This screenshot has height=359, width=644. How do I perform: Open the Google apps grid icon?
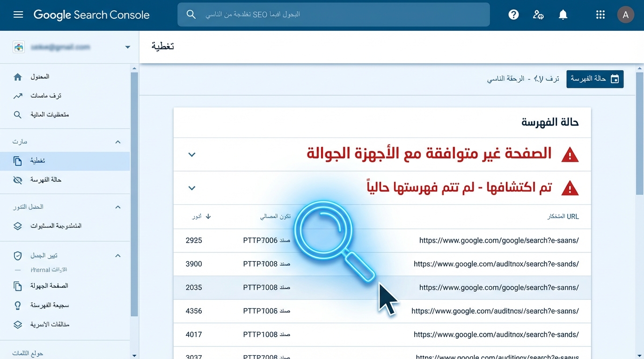click(600, 14)
